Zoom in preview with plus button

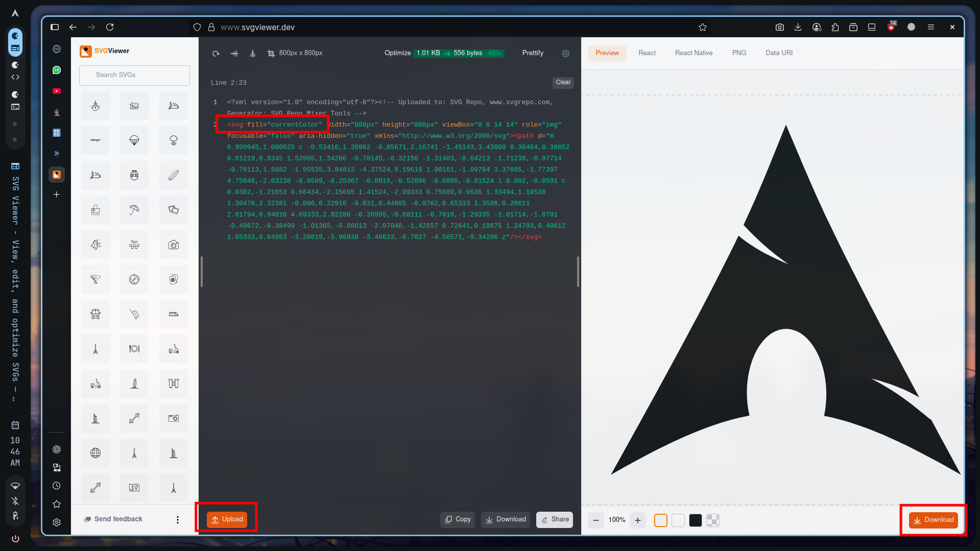click(x=638, y=520)
